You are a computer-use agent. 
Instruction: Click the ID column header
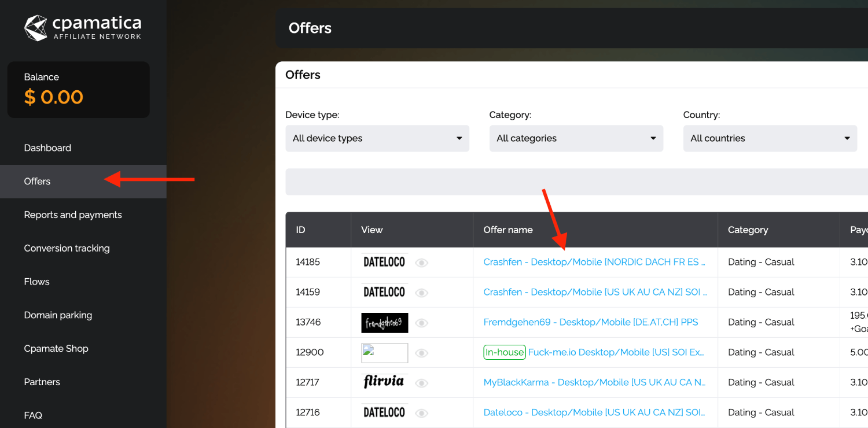point(318,230)
